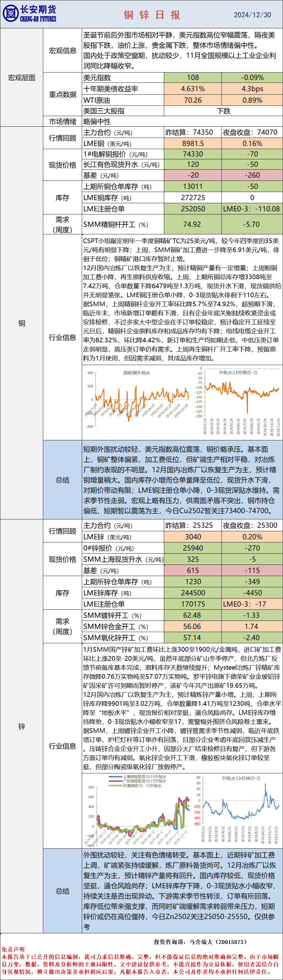The image size is (283, 980).
Task: Click the zinc 基差 value 615
Action: click(x=193, y=570)
